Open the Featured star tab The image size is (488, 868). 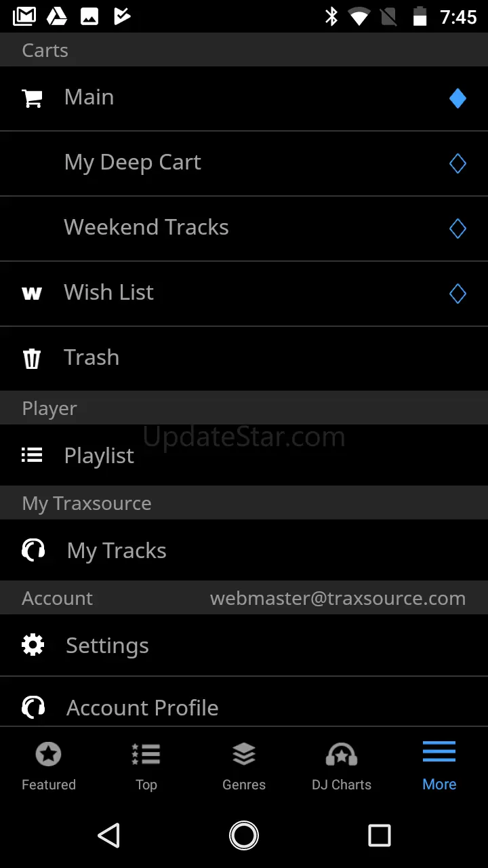(x=49, y=765)
